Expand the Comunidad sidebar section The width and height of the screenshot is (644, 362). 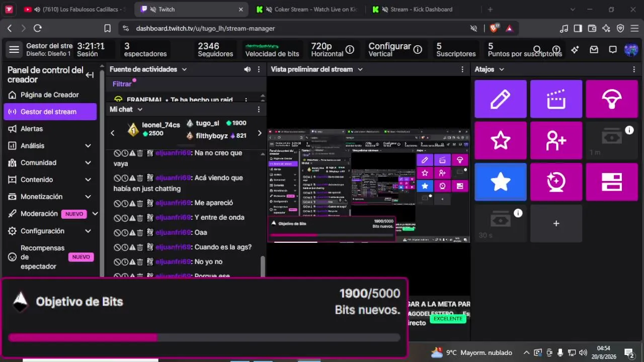(x=88, y=163)
